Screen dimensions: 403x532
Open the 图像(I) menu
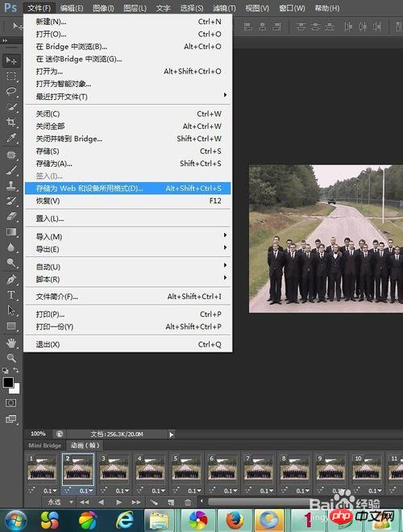pyautogui.click(x=103, y=8)
